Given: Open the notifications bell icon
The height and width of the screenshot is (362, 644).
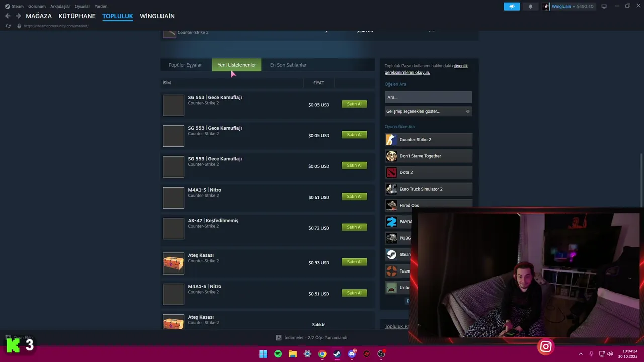Looking at the screenshot, I should point(530,7).
